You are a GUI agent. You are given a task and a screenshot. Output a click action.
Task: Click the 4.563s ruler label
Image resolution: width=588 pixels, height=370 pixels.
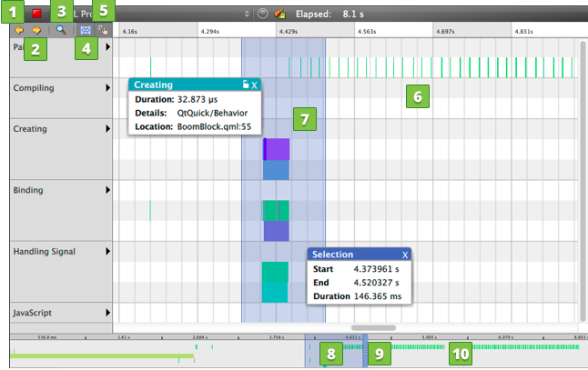pos(367,32)
